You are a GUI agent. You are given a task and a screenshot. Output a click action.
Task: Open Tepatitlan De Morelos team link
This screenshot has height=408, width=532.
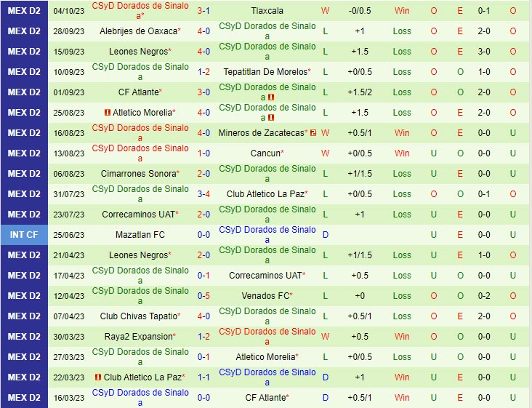pos(265,72)
